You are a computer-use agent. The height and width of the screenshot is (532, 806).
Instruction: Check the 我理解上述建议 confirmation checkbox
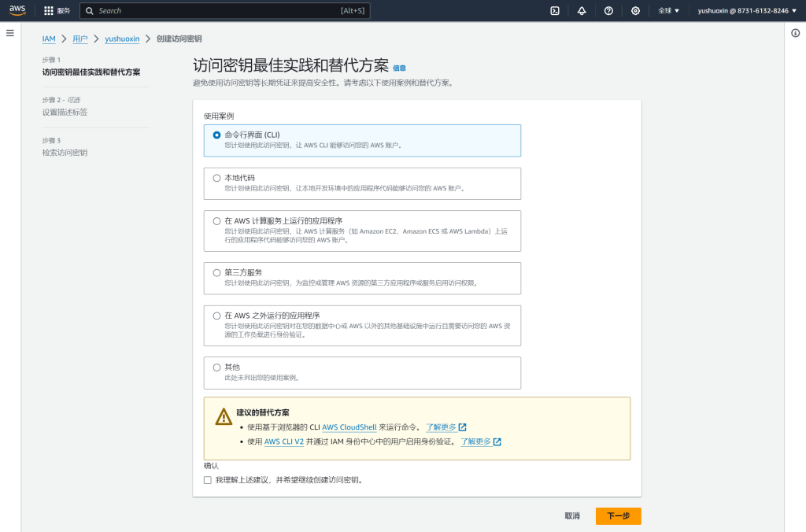point(208,479)
